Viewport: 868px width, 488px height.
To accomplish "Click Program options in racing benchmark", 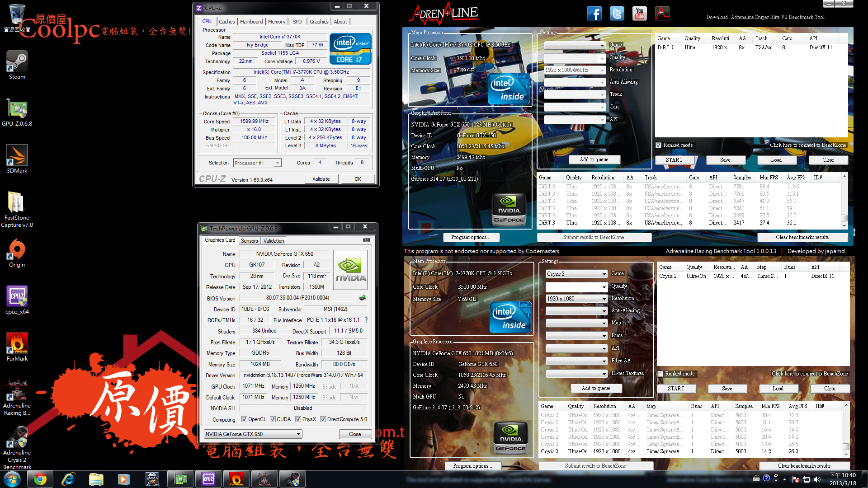I will coord(470,237).
